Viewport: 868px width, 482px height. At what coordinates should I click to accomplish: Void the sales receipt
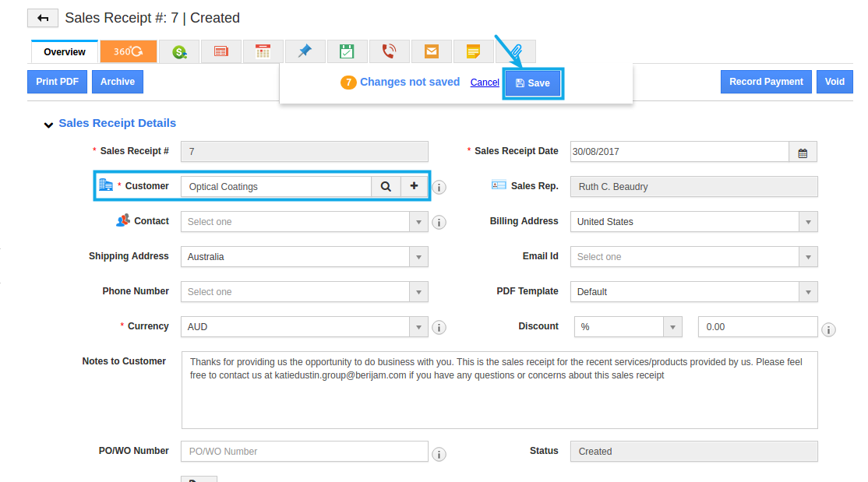tap(834, 81)
